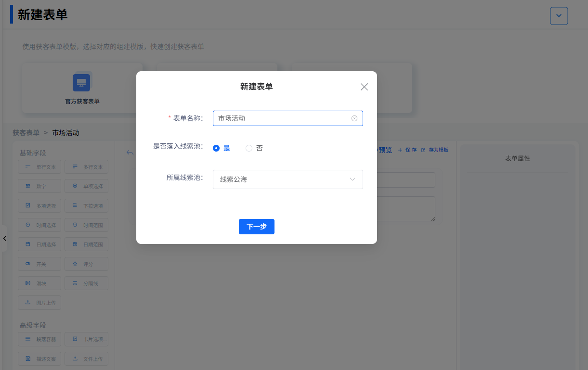Add the 单行文本 field component
Screen dimensions: 588x370
pyautogui.click(x=39, y=167)
